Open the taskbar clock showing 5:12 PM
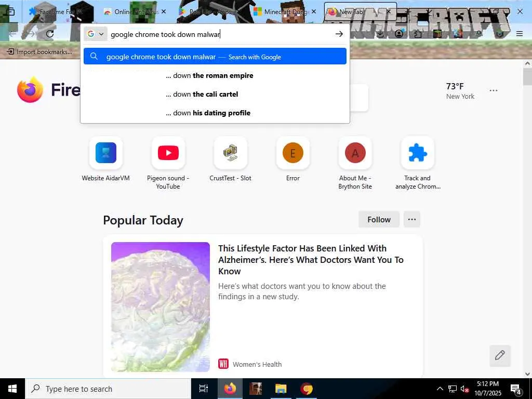532x399 pixels. (x=488, y=389)
